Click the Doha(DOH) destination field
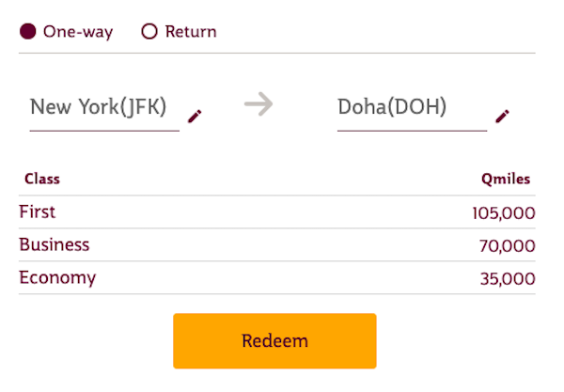This screenshot has width=564, height=392. 405,107
